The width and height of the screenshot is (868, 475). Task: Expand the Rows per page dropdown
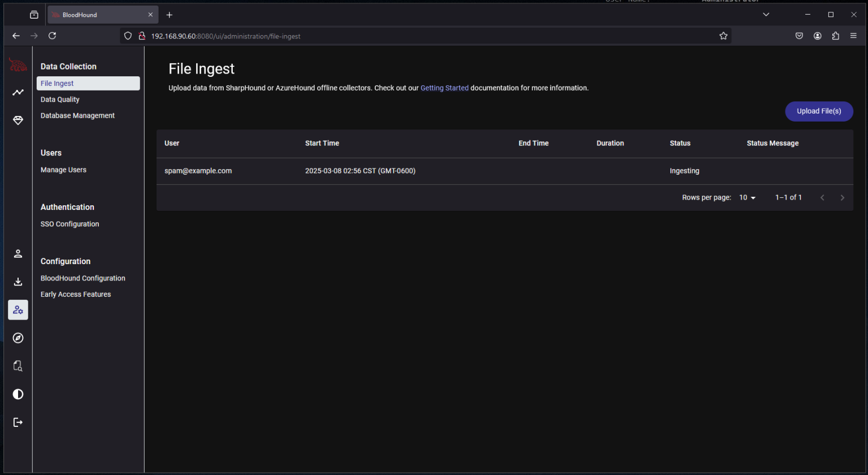pyautogui.click(x=747, y=197)
